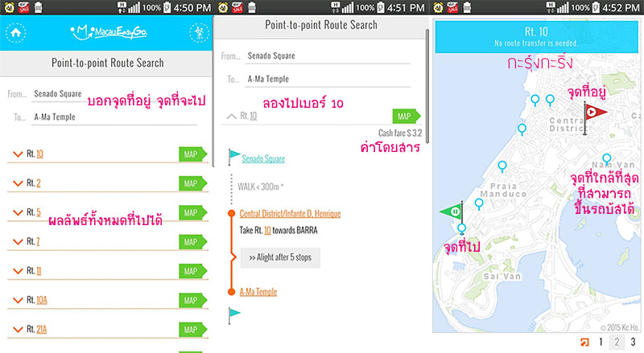Viewport: 644px width, 353px height.
Task: Tap alarm clock icon in first status bar
Action: coord(9,7)
